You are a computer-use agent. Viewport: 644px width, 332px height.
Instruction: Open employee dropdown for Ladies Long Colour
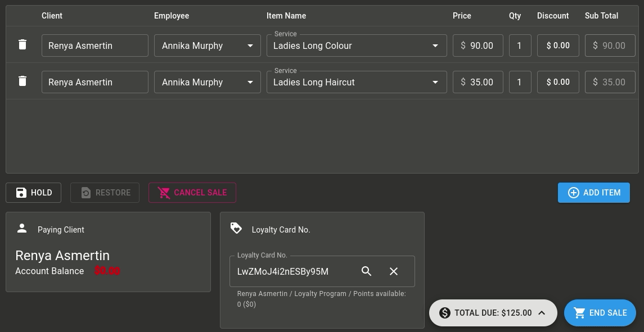(208, 46)
